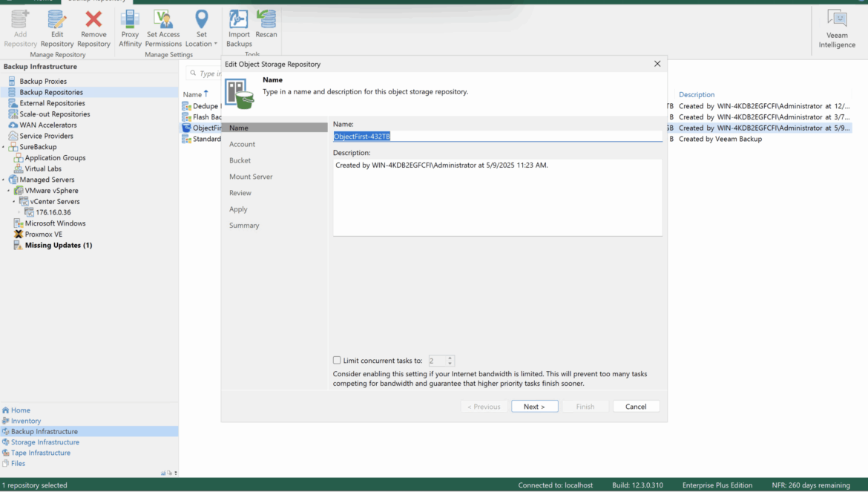Open Set Access Permissions
Image resolution: width=868 pixels, height=492 pixels.
(x=163, y=29)
